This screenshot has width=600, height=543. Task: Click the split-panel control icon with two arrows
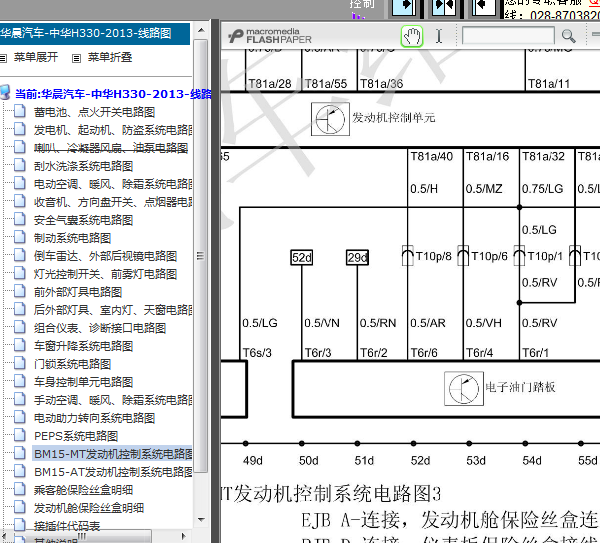[443, 7]
